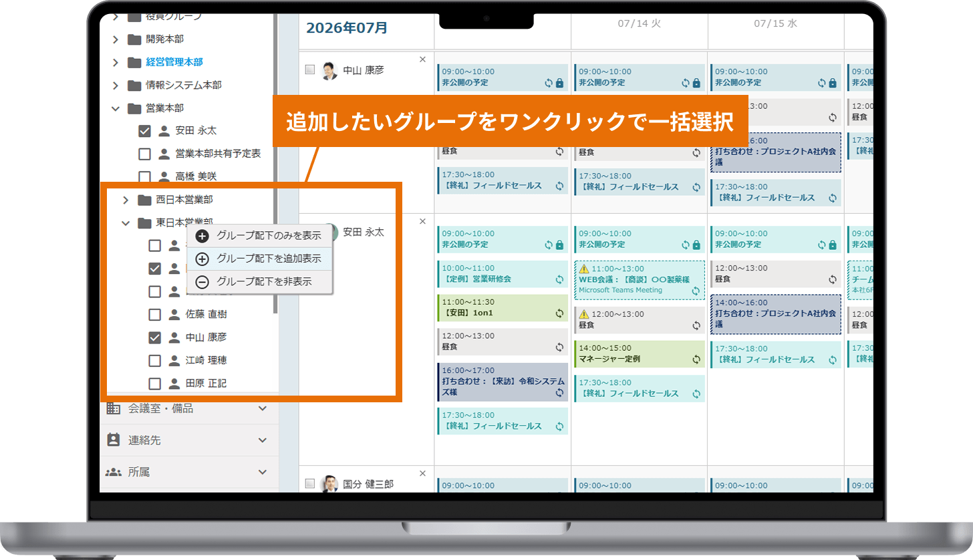Screen dimensions: 973x560
Task: Expand the 情報システム本部 tree node
Action: pos(115,85)
